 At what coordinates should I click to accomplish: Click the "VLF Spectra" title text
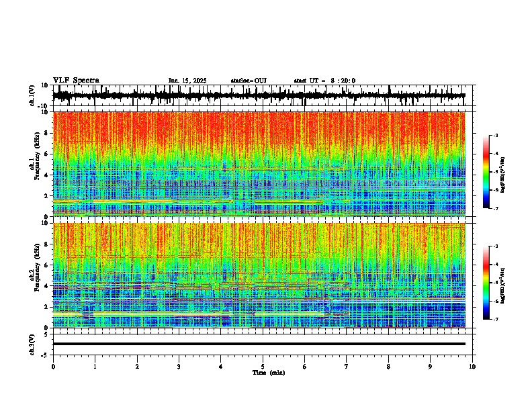(76, 81)
